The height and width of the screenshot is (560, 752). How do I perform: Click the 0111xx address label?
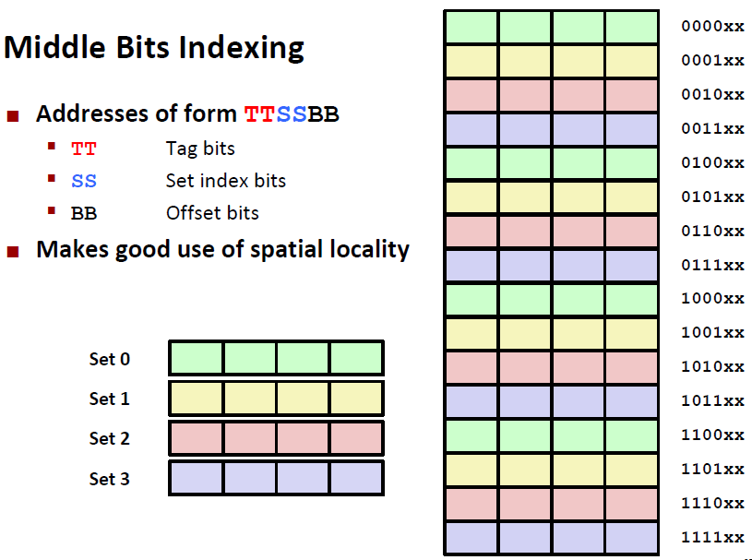click(x=712, y=266)
